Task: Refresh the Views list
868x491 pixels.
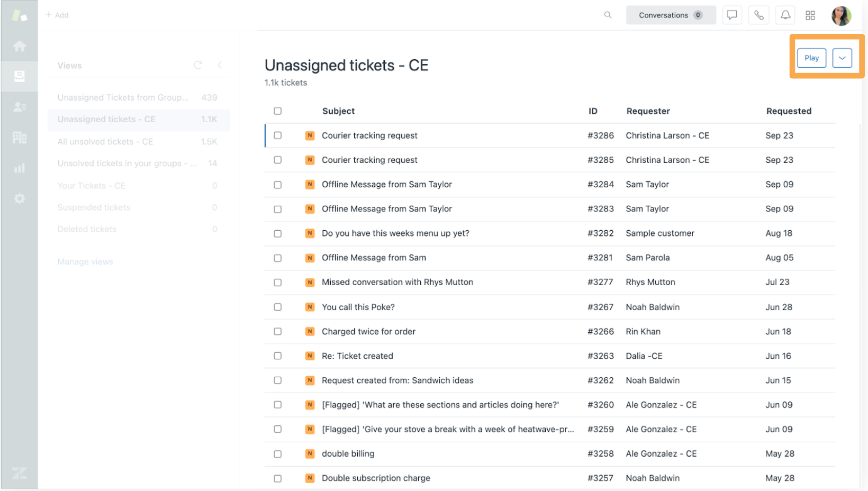Action: coord(198,65)
